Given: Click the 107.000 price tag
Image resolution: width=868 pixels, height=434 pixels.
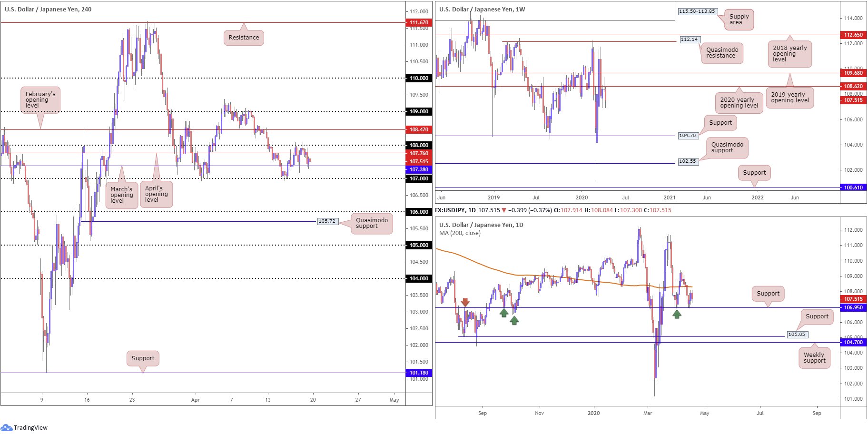Looking at the screenshot, I should tap(419, 178).
